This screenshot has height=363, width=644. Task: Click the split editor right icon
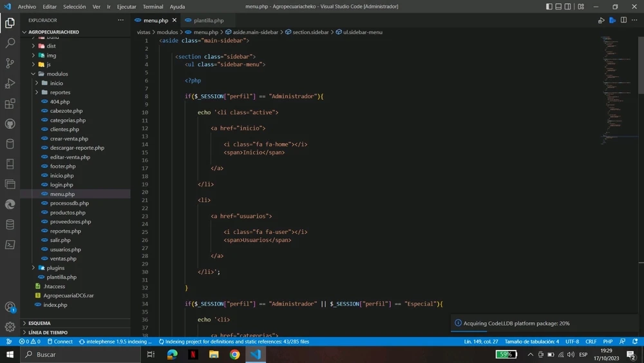coord(623,20)
